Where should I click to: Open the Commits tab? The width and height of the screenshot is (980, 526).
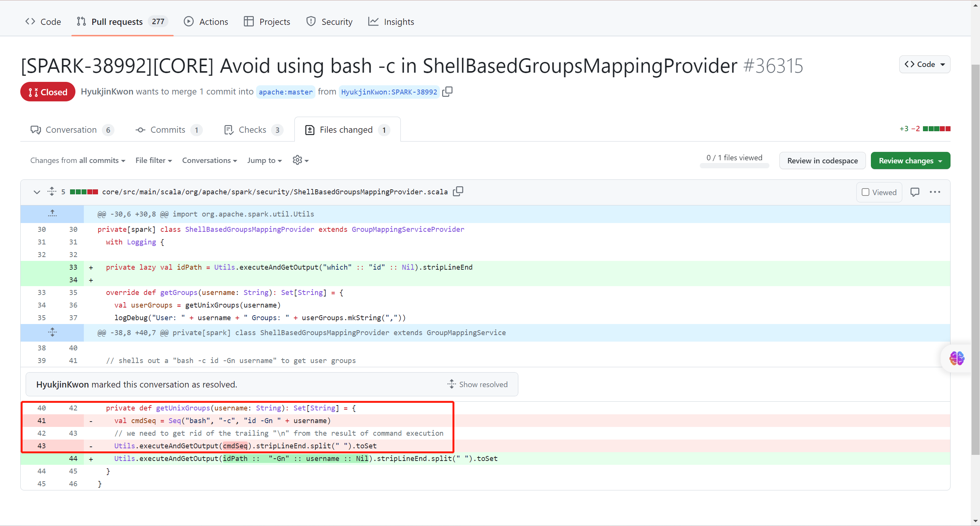(168, 130)
